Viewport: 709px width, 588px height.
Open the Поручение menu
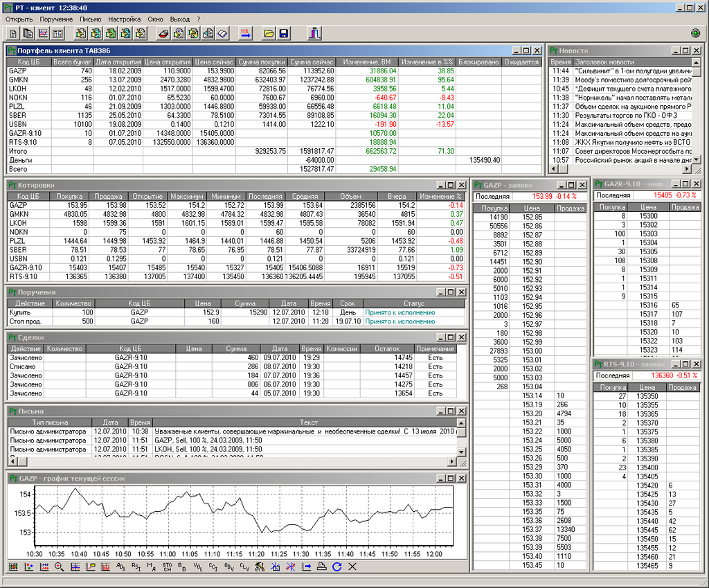[x=56, y=19]
